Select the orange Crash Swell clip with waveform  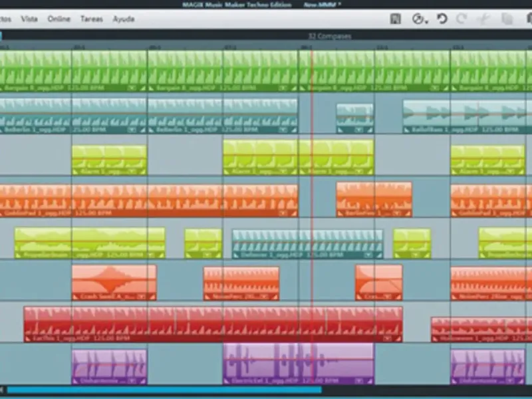[x=114, y=282]
